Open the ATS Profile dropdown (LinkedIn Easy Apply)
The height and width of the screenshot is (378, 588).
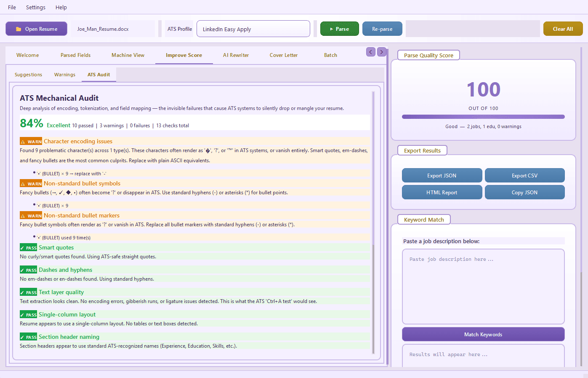coord(253,29)
